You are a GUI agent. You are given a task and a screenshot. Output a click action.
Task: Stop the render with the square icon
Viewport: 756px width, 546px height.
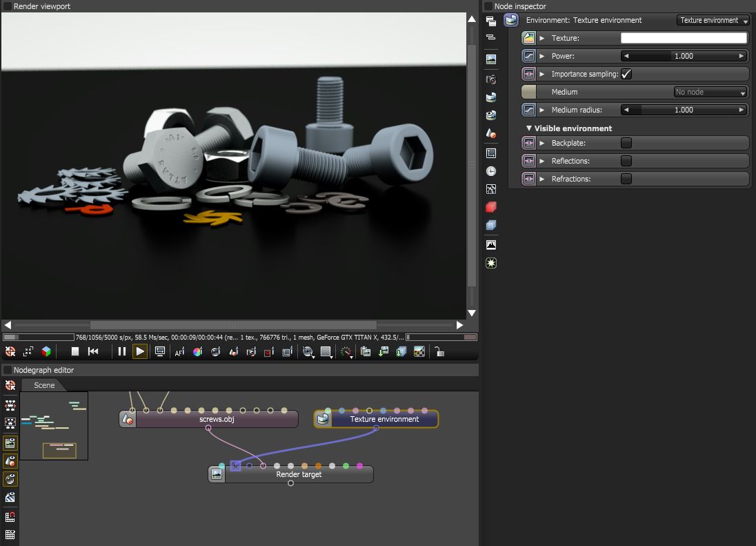[74, 351]
